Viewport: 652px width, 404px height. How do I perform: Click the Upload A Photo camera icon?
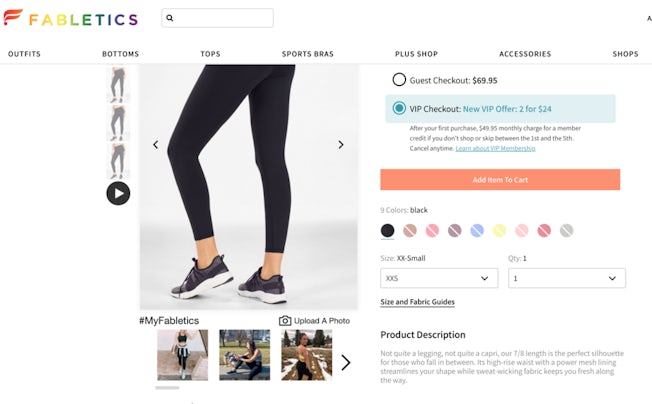(285, 320)
